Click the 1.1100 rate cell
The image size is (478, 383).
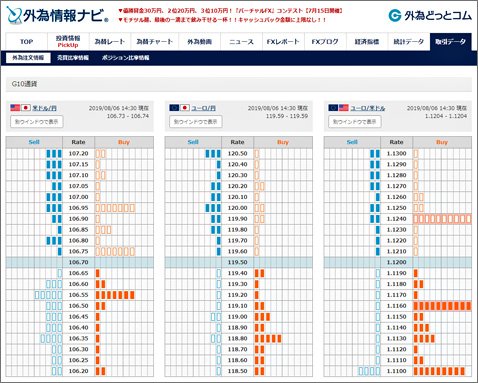(396, 371)
